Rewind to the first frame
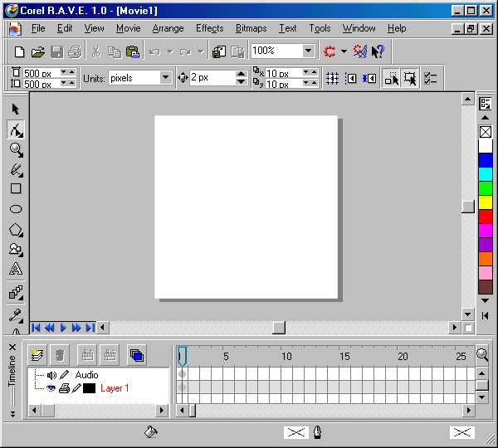498x448 pixels. pos(36,328)
